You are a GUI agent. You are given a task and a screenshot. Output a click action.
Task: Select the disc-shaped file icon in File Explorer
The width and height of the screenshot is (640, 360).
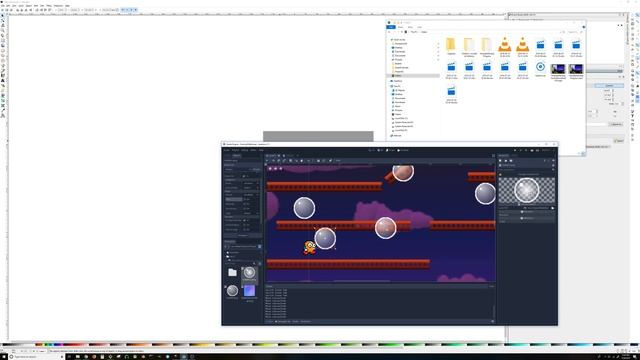[x=540, y=67]
